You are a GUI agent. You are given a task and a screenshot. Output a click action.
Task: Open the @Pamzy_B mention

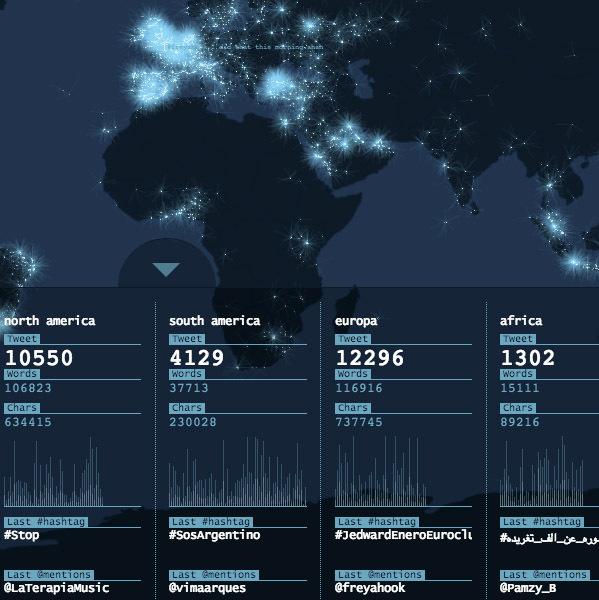pyautogui.click(x=528, y=588)
